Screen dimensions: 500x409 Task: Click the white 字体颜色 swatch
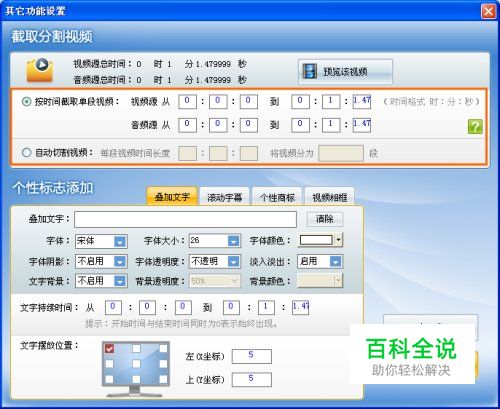pos(316,240)
